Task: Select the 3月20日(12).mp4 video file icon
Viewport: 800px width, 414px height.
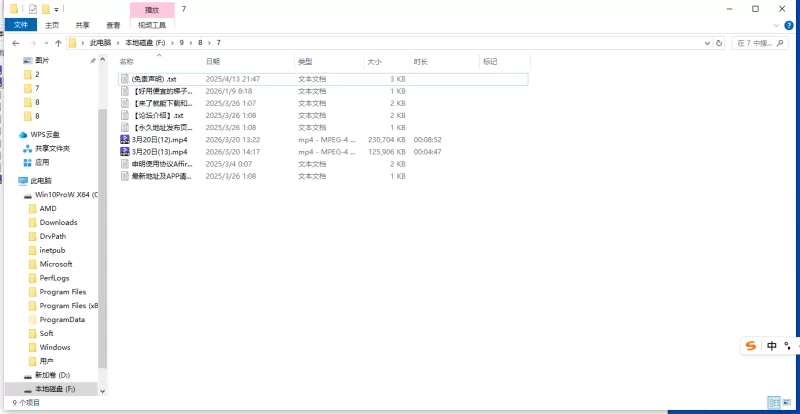Action: [x=124, y=140]
